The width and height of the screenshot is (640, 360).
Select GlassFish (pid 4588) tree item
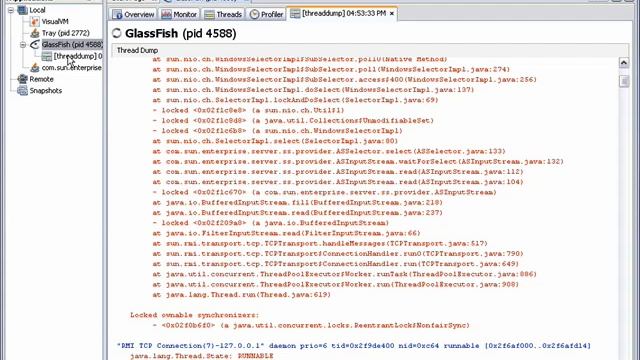pos(72,44)
